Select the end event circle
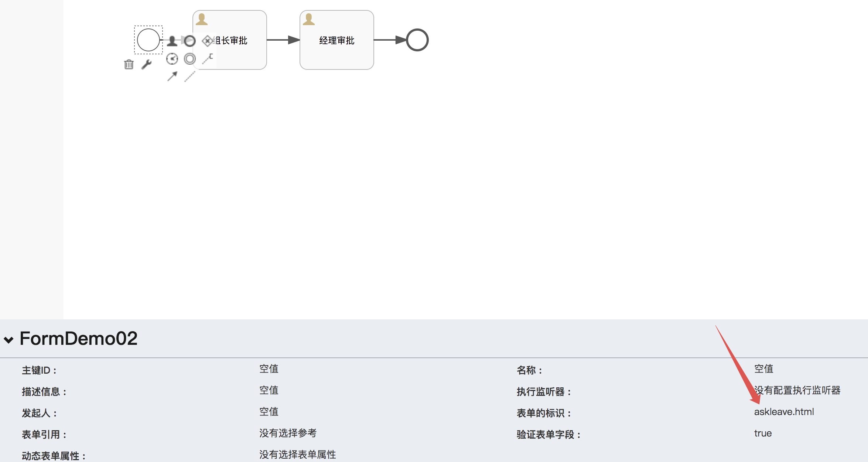The width and height of the screenshot is (868, 462). 417,40
